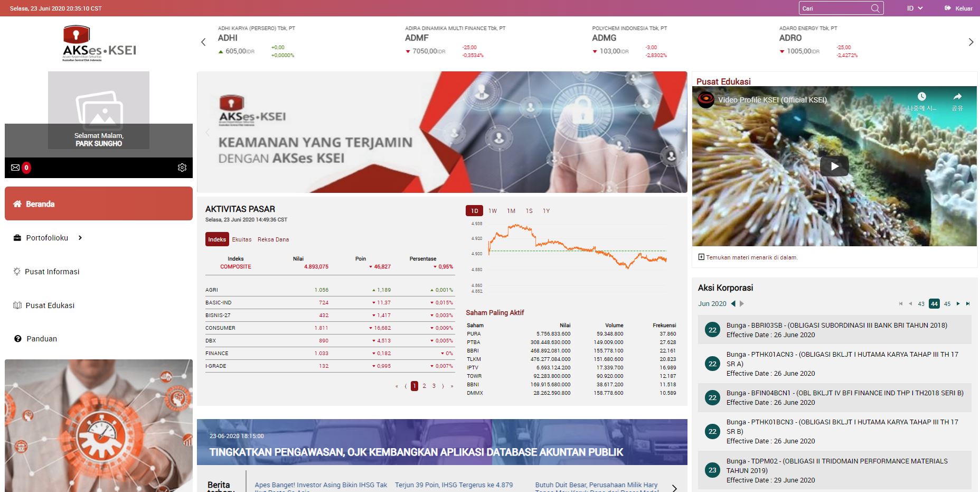Open the OJK database akuntan publik headline
The width and height of the screenshot is (980, 492).
(416, 452)
